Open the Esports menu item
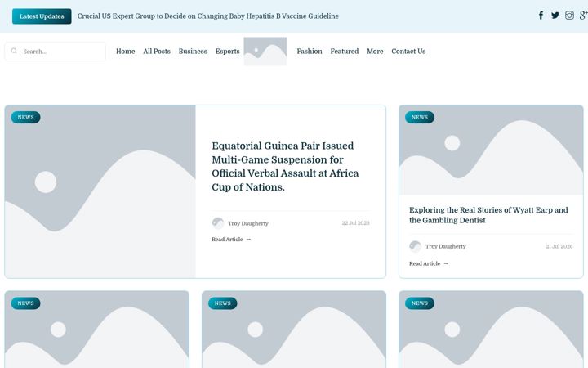Viewport: 588px width, 368px height. (x=227, y=51)
